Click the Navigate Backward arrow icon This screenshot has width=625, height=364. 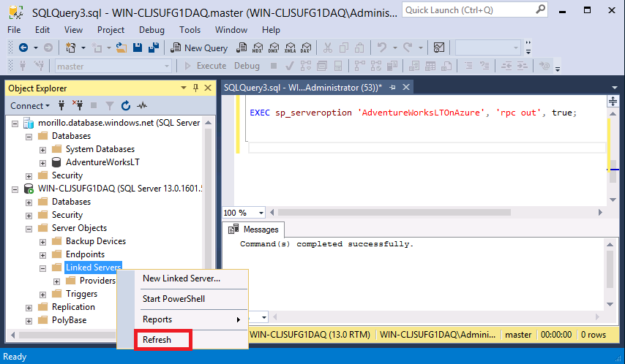pos(23,48)
